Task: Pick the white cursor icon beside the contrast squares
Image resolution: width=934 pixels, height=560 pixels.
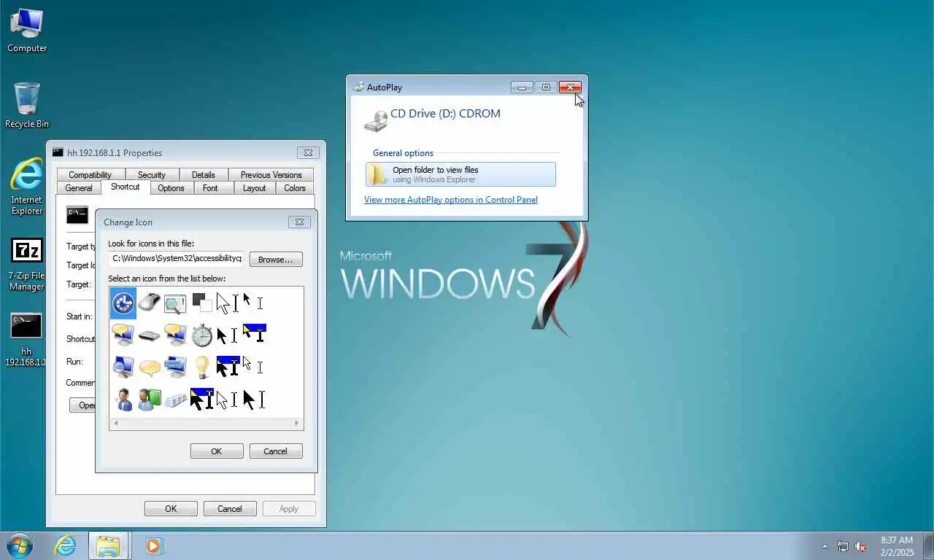Action: point(227,303)
